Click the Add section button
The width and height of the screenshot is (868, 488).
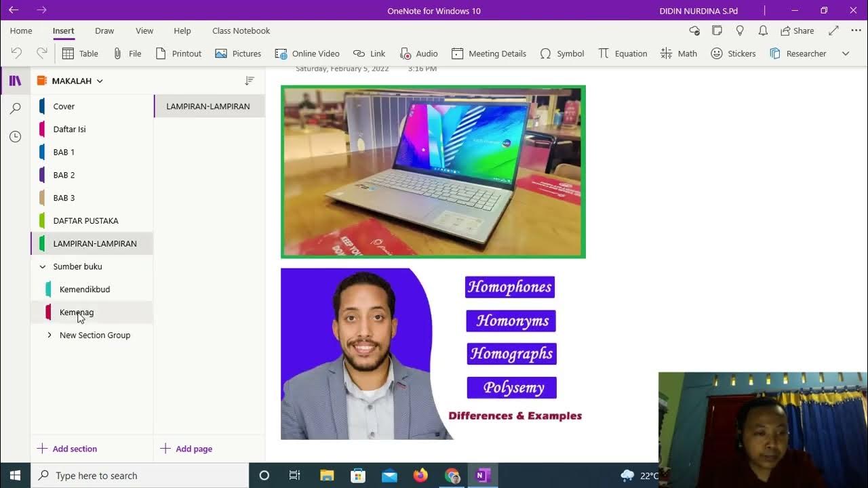67,449
